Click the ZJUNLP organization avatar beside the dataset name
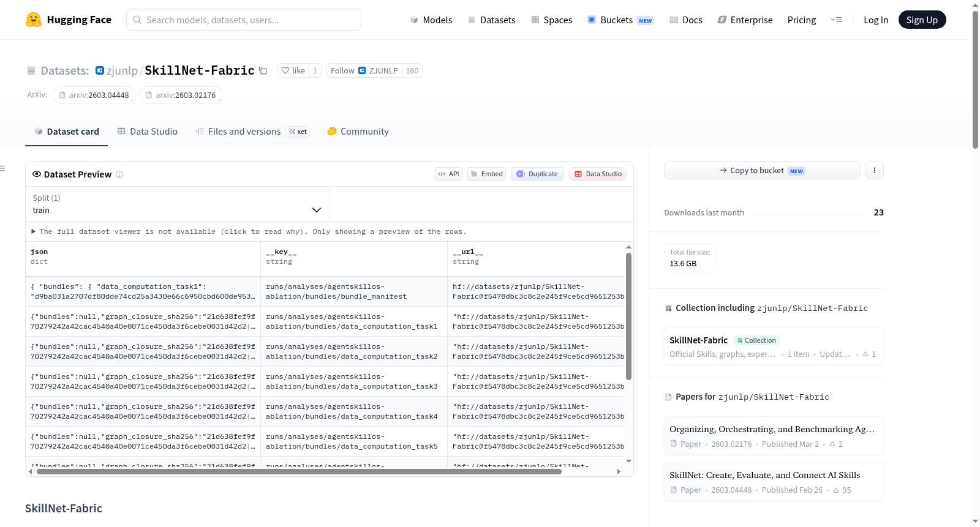This screenshot has width=980, height=527. pos(100,70)
